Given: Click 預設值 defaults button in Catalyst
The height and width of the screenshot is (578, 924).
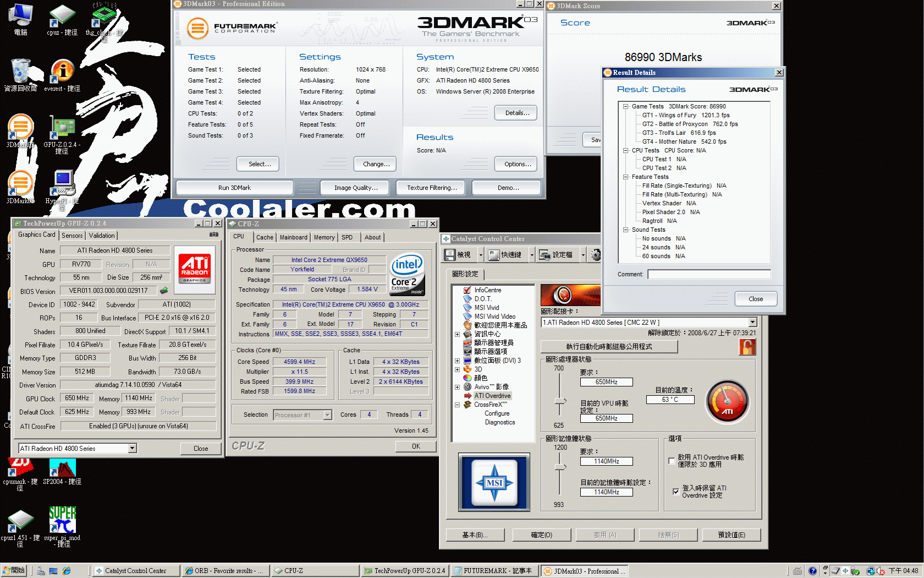Looking at the screenshot, I should 732,535.
